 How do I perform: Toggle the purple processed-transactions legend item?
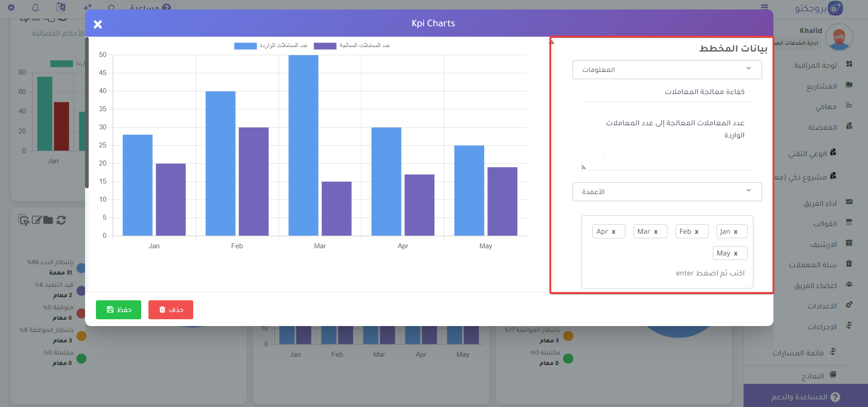(x=352, y=46)
